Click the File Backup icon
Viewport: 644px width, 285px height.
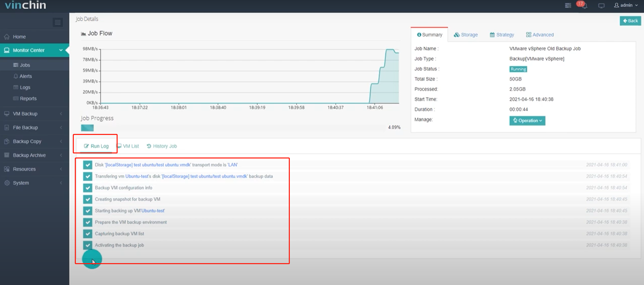pos(7,128)
